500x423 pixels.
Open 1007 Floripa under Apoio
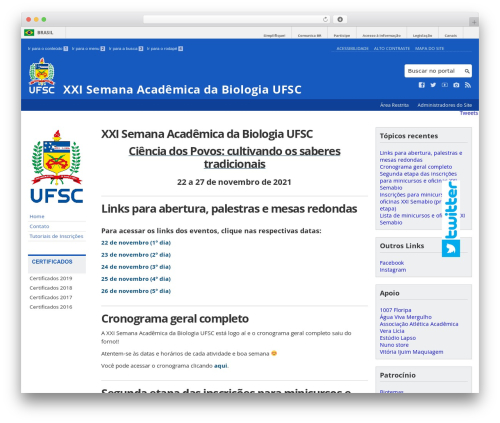coord(395,310)
